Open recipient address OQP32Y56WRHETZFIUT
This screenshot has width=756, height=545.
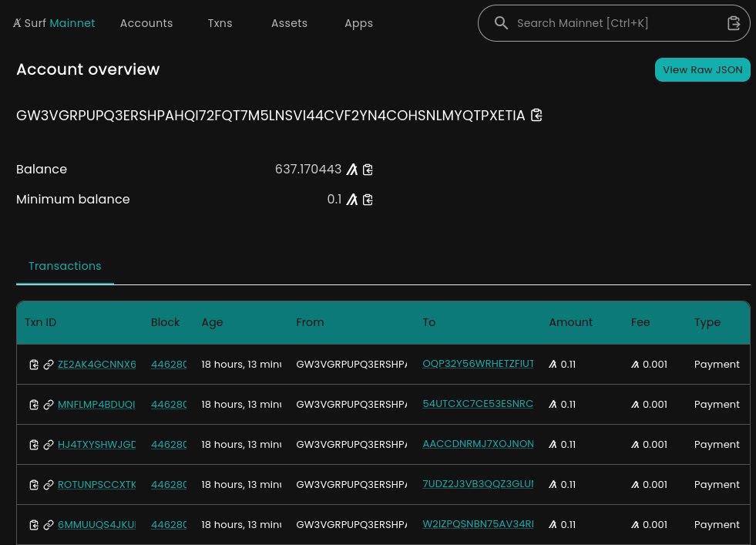(x=478, y=364)
